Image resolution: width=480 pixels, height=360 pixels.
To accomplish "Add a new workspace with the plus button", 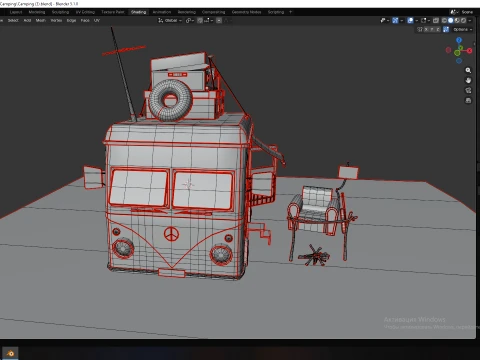I will pyautogui.click(x=290, y=12).
